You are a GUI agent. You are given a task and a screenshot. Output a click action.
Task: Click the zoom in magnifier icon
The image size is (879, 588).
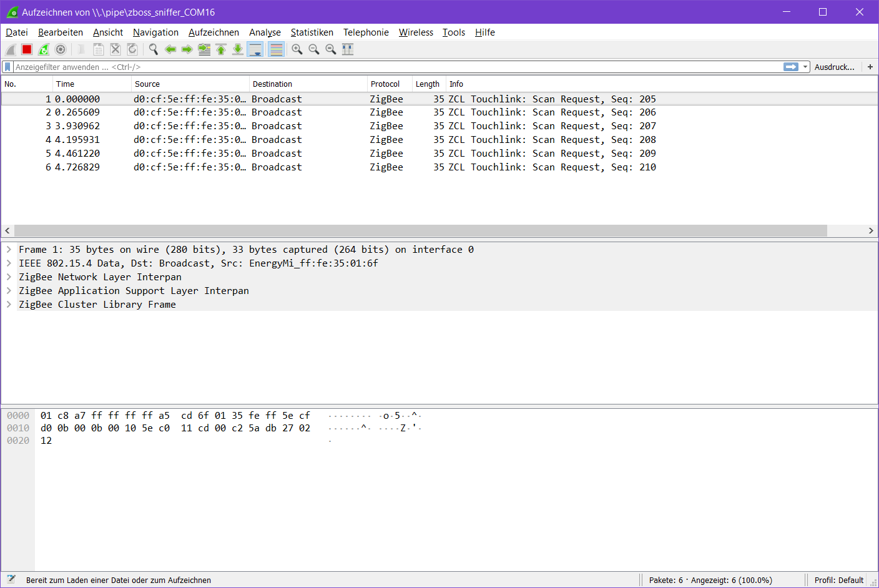(x=297, y=49)
